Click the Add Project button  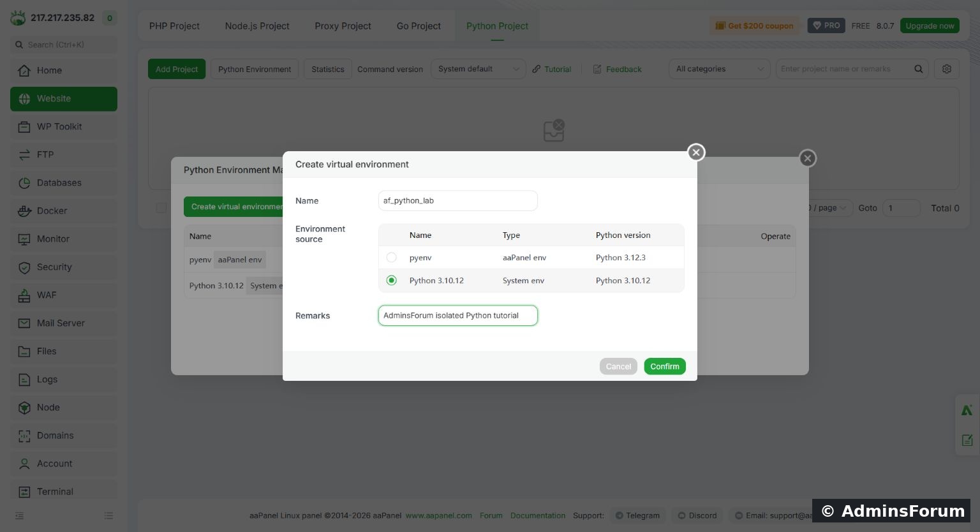[x=177, y=69]
